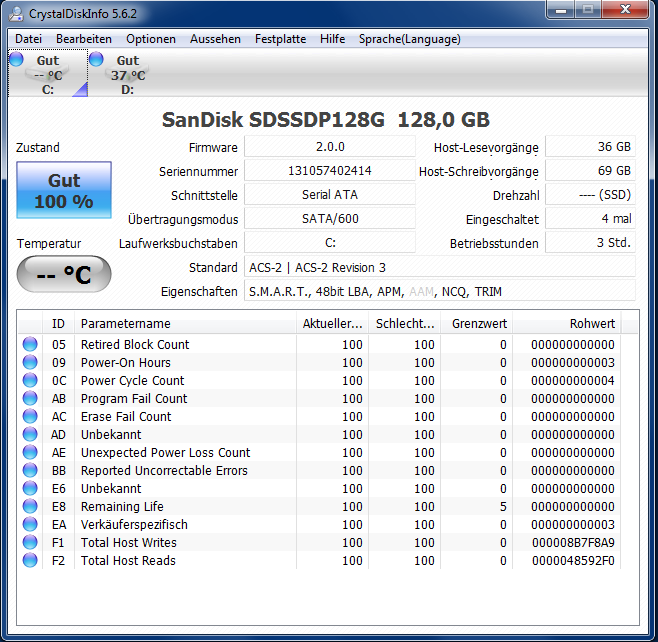658x642 pixels.
Task: Click status orb for Retired Block Count
Action: tap(30, 344)
